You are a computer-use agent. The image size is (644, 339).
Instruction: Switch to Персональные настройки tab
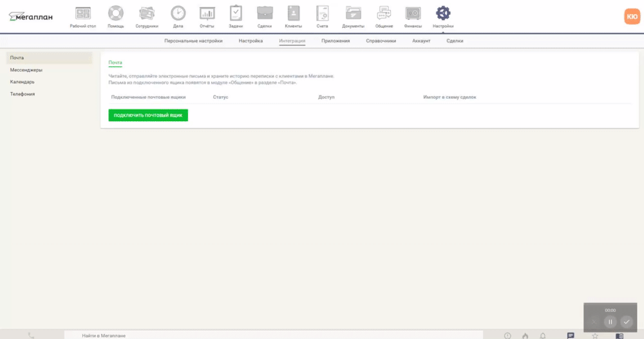(193, 41)
